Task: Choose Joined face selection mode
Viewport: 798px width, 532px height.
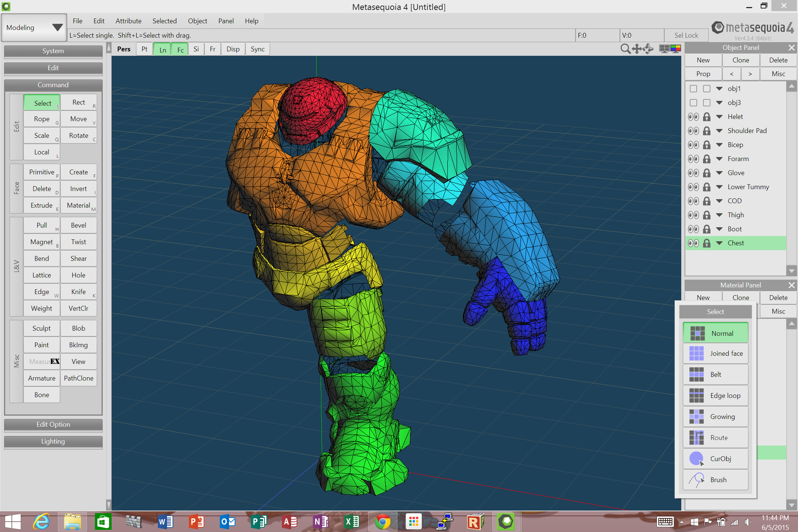Action: coord(716,354)
